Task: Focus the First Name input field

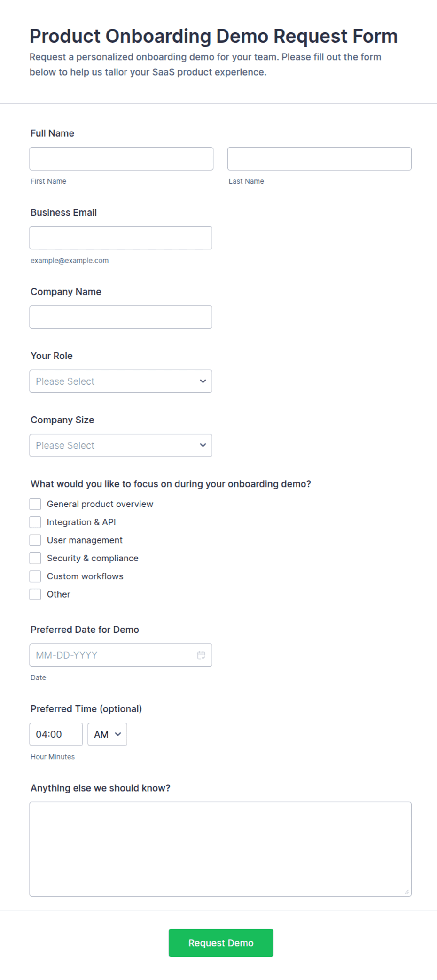Action: [121, 159]
